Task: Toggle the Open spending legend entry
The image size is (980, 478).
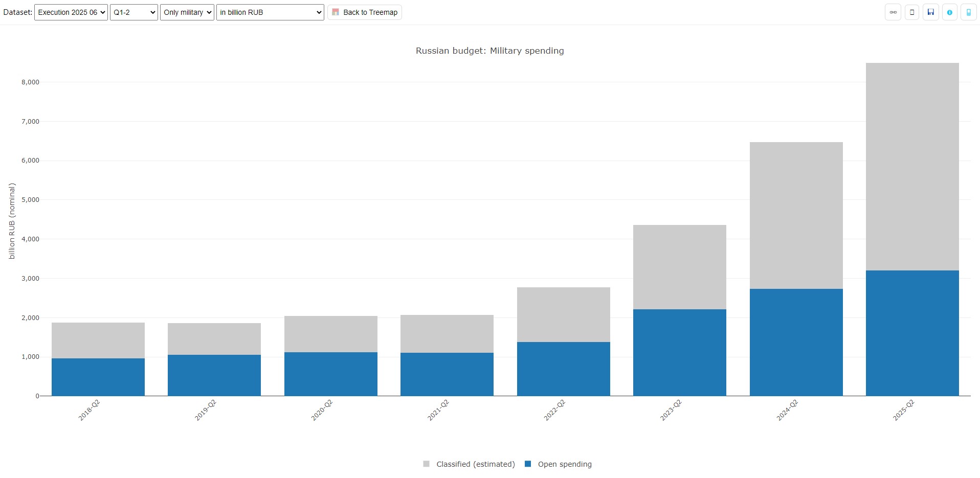Action: pos(559,464)
